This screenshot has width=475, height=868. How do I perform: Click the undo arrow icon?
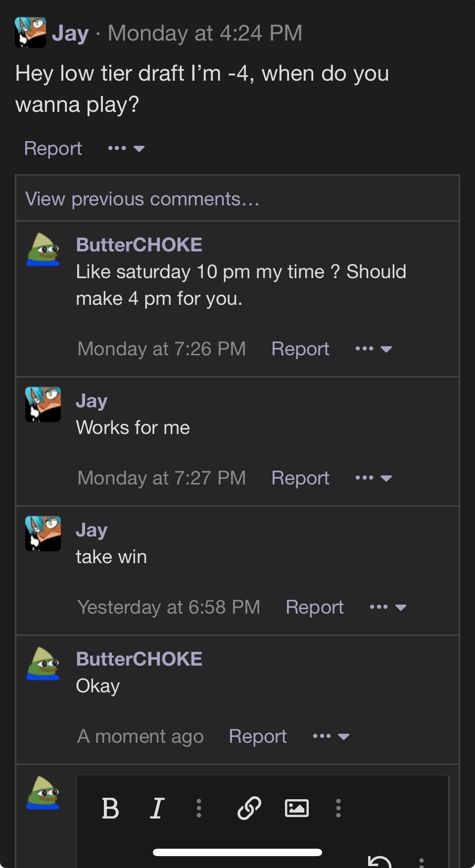380,862
